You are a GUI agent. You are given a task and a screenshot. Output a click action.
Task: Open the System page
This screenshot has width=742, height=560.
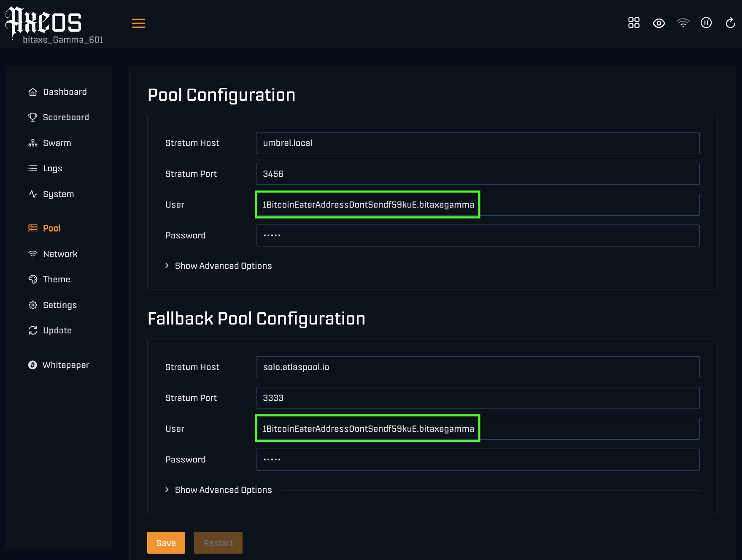click(51, 194)
